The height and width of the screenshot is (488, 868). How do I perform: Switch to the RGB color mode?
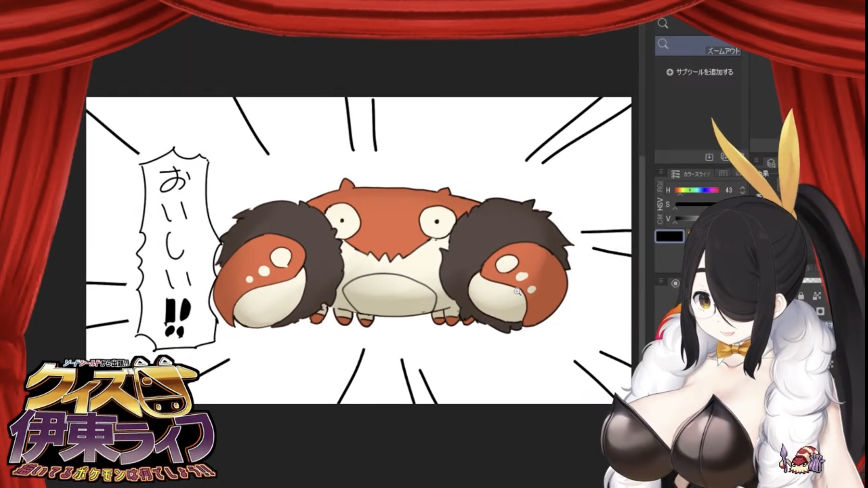point(660,186)
